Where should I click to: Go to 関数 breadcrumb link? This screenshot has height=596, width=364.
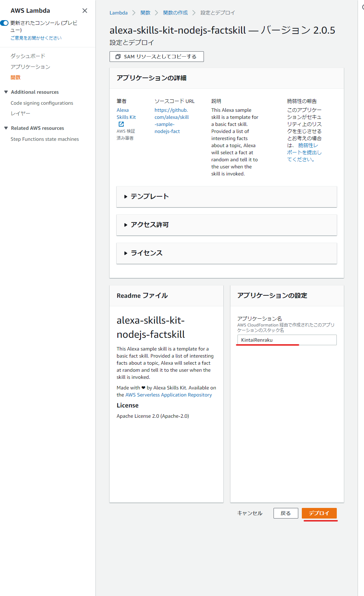(x=145, y=13)
